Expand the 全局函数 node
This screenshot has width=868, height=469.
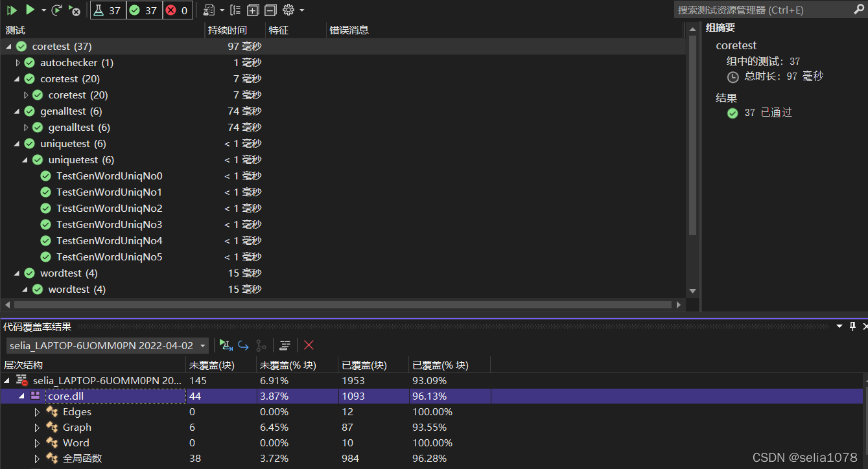coord(37,459)
